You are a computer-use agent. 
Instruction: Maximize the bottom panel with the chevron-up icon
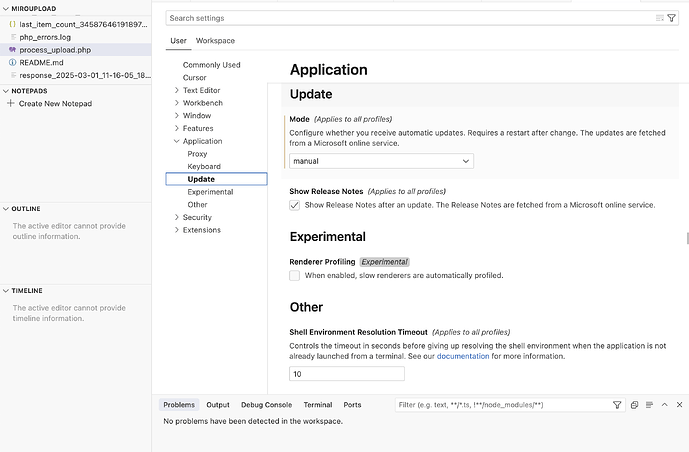pos(665,405)
